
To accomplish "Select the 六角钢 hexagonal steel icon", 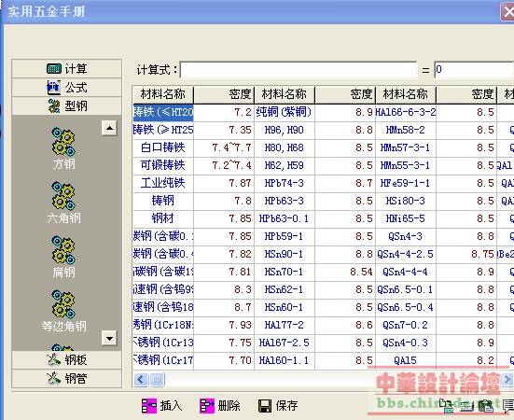I will tap(63, 195).
